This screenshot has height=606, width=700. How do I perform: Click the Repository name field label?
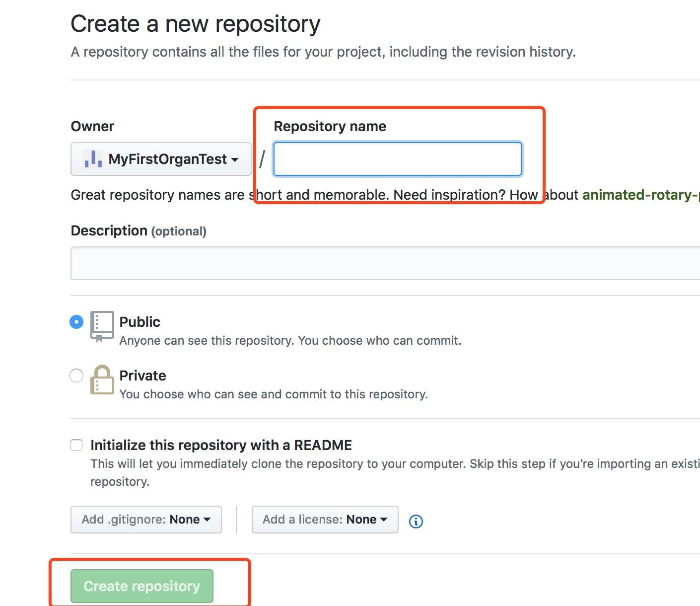click(330, 126)
